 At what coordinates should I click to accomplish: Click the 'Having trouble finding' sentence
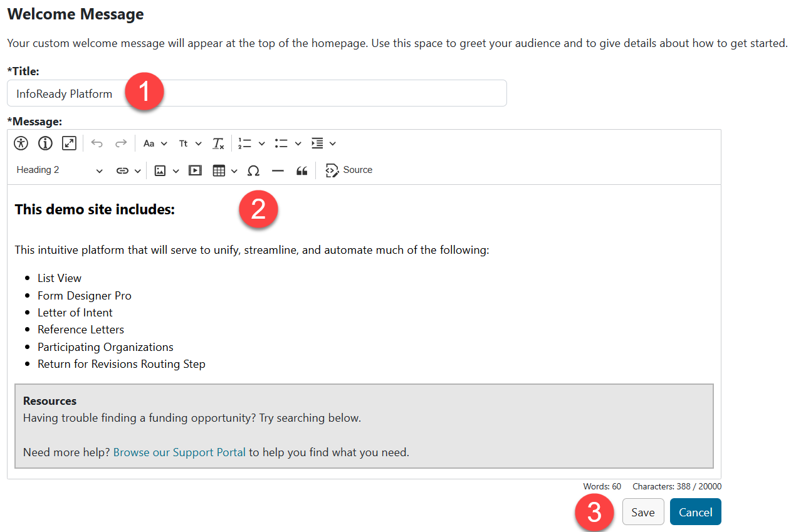(192, 418)
